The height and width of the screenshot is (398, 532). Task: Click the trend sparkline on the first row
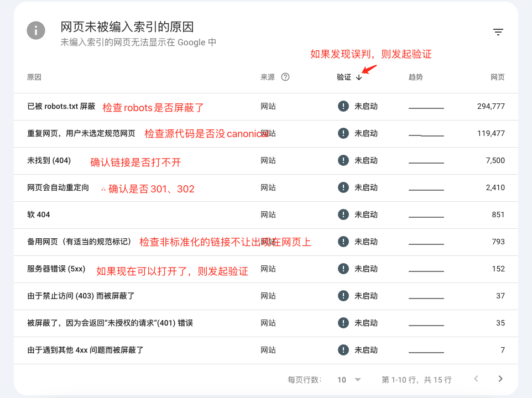(x=426, y=107)
